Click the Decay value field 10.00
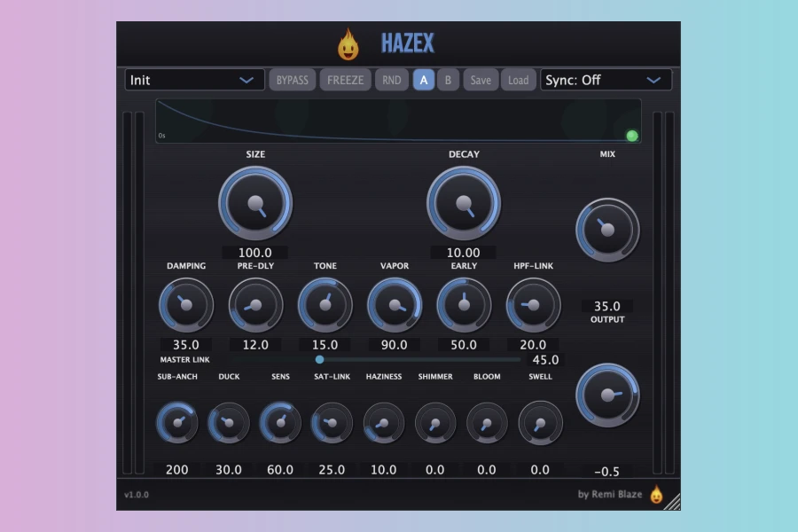Image resolution: width=798 pixels, height=532 pixels. tap(463, 253)
